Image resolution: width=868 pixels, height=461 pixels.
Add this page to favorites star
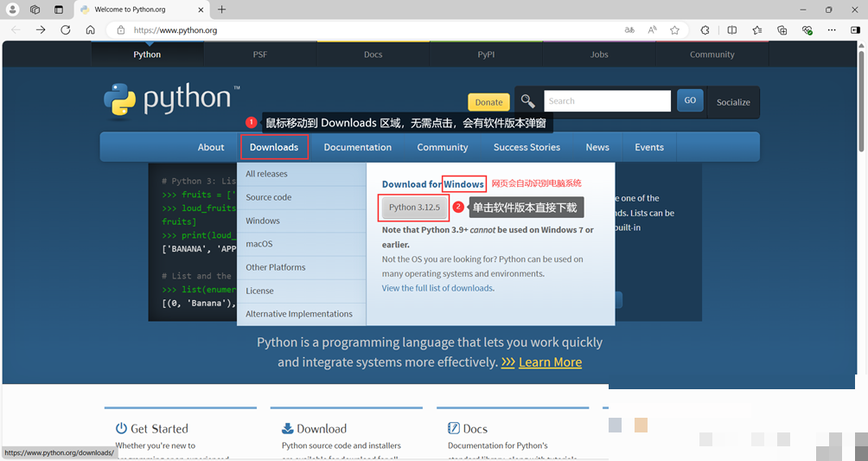674,30
